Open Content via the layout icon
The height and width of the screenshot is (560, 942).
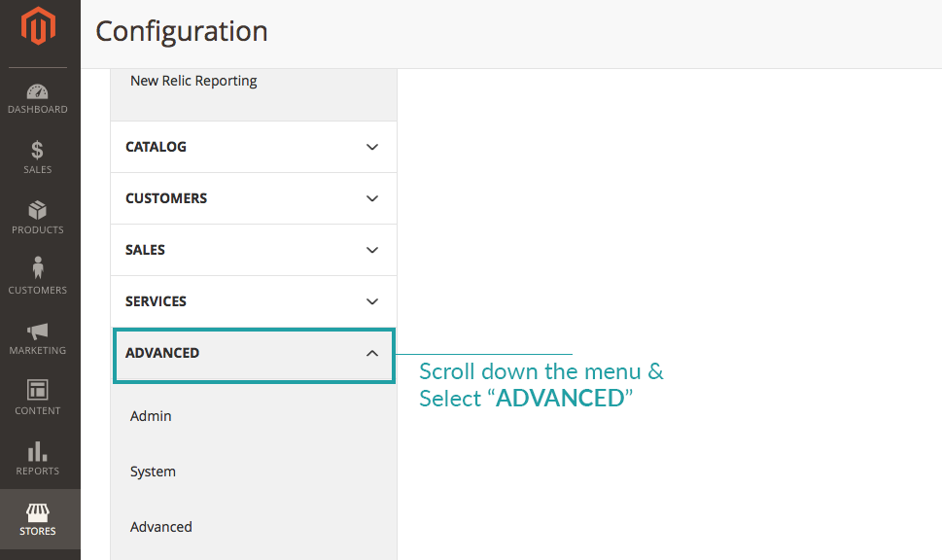click(38, 391)
